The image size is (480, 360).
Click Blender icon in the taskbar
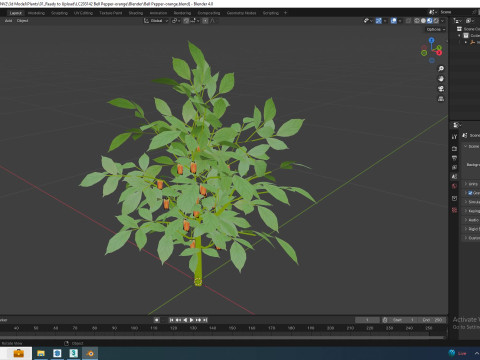tap(90, 353)
